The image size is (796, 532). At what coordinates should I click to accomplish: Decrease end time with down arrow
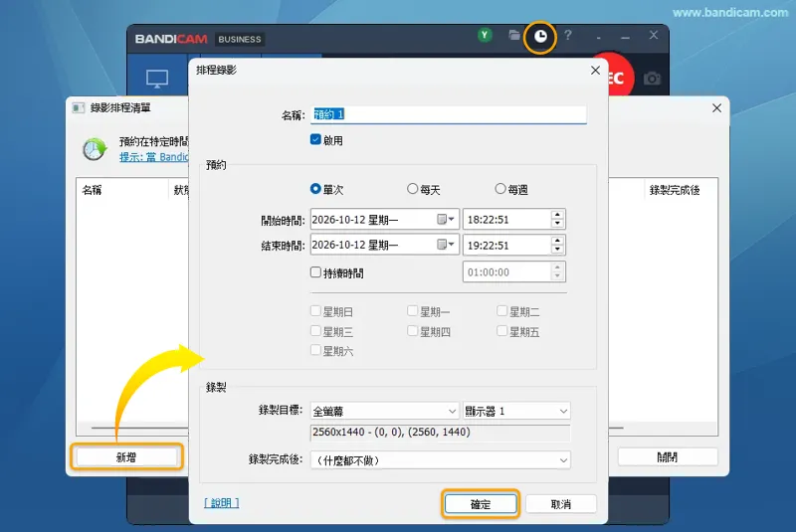click(x=557, y=250)
